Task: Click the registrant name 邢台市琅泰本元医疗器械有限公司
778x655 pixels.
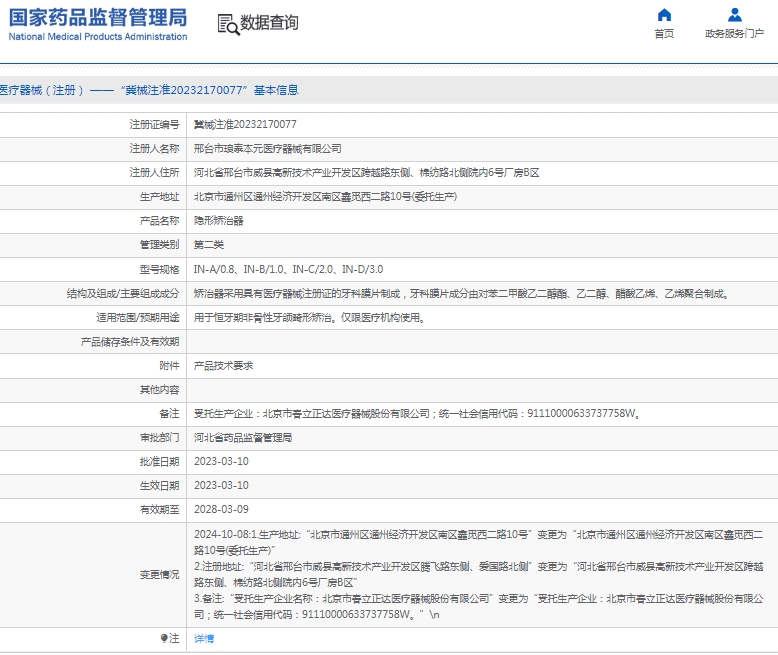Action: 267,148
